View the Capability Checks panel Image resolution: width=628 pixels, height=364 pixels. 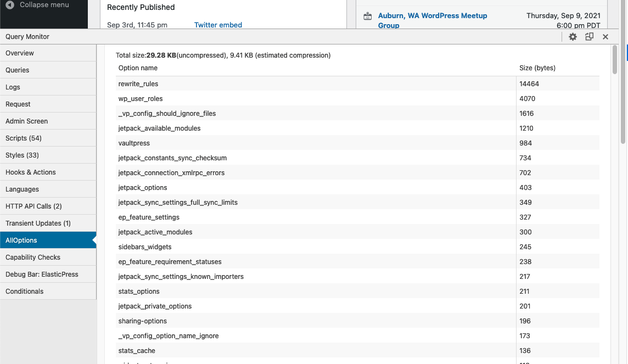point(33,257)
